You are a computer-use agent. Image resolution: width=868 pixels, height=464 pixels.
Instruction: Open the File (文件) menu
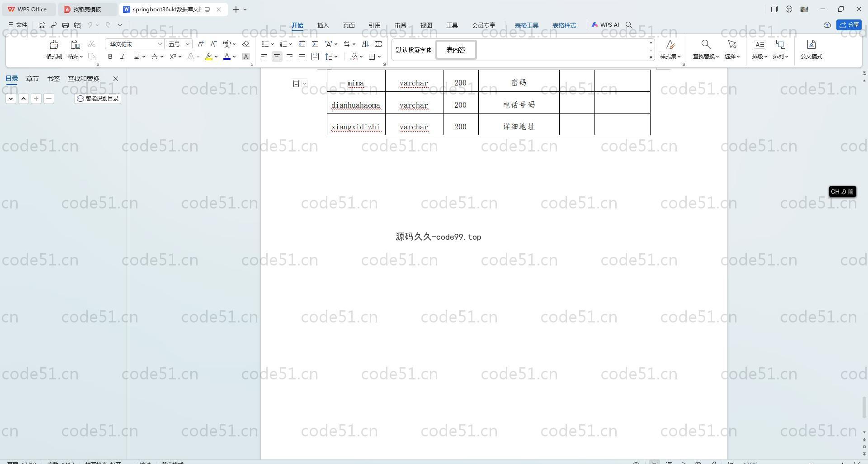tap(18, 25)
